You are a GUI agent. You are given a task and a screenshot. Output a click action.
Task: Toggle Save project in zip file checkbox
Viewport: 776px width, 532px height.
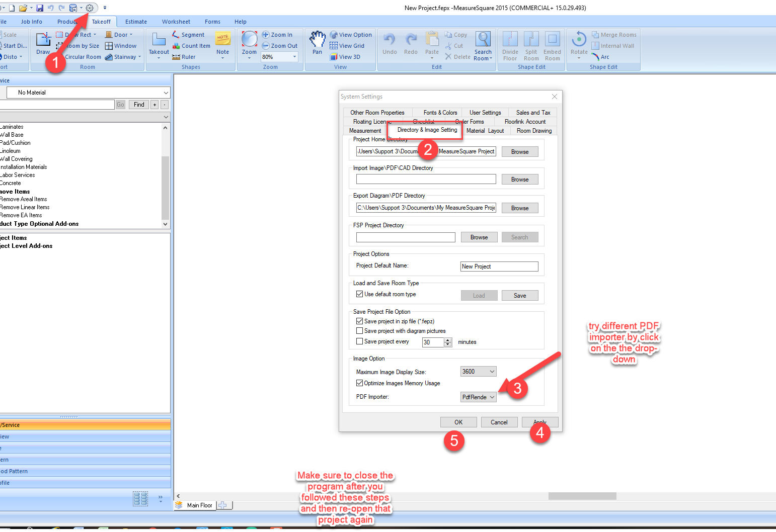pos(359,321)
